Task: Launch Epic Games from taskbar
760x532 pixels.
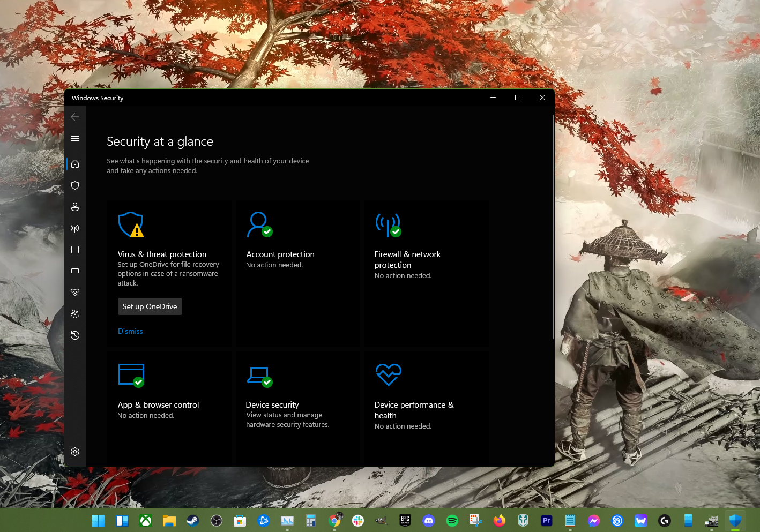Action: [405, 520]
